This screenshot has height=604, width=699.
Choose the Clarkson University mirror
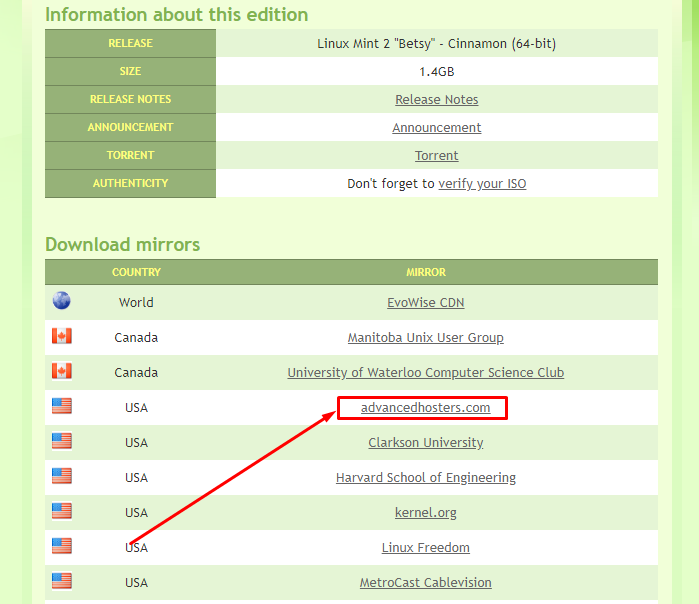425,443
